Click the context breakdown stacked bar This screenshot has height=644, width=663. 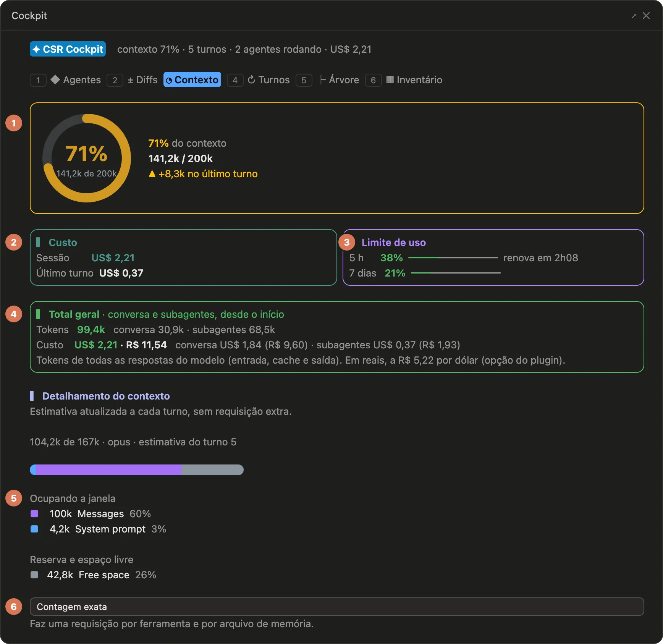coord(137,470)
